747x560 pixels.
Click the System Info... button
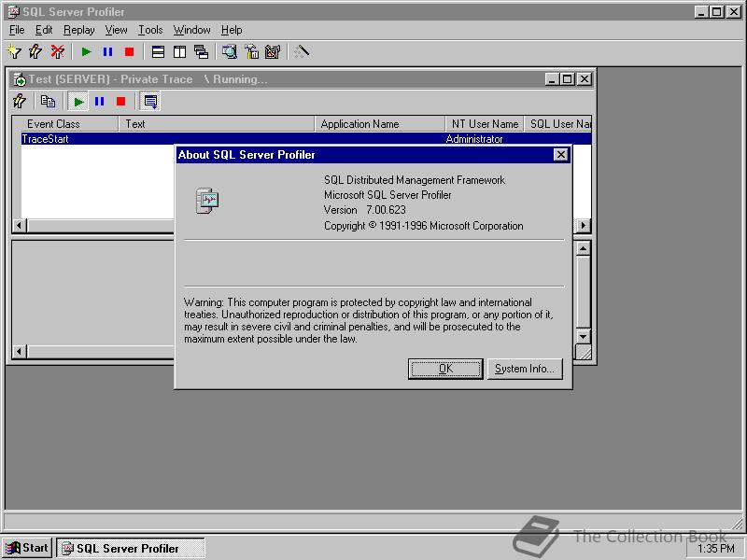click(x=525, y=369)
